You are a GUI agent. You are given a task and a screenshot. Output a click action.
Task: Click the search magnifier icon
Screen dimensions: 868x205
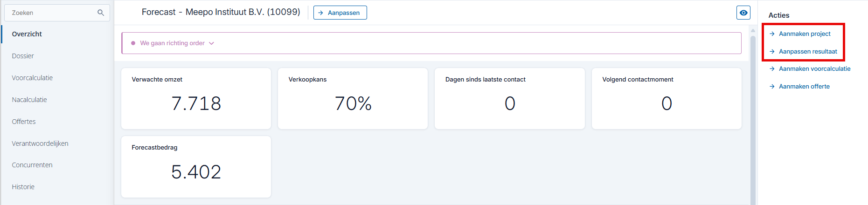point(101,13)
